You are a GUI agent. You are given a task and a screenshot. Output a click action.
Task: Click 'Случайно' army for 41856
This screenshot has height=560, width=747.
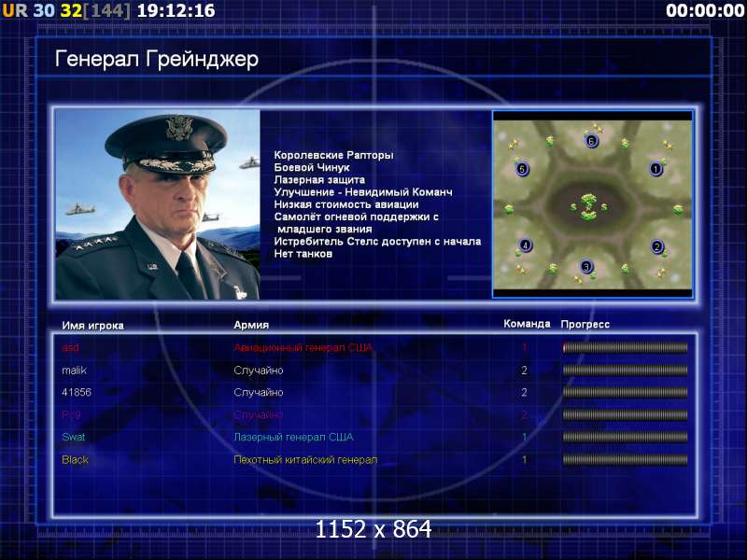click(259, 392)
